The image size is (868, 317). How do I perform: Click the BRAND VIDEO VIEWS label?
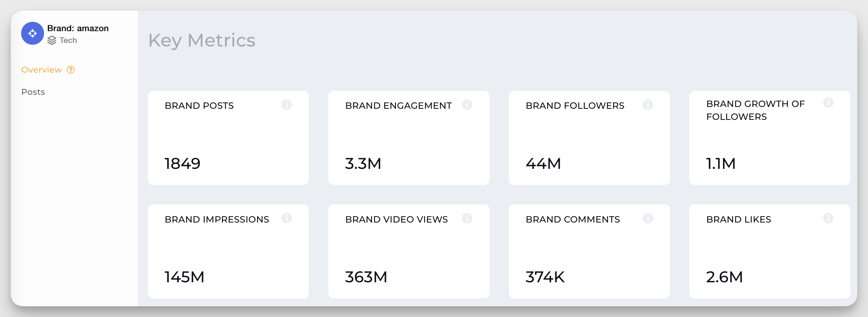pyautogui.click(x=396, y=219)
